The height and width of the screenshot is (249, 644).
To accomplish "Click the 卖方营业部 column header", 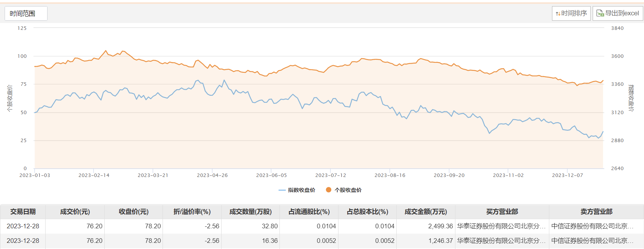I will click(x=596, y=212).
